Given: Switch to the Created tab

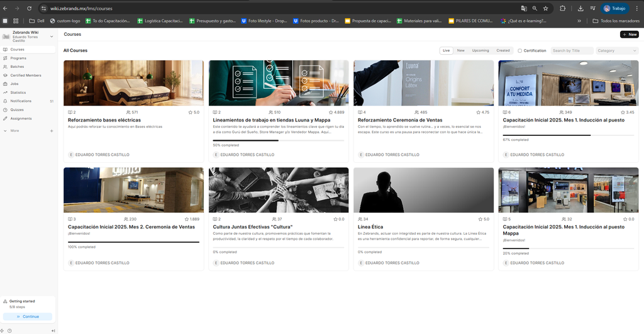Looking at the screenshot, I should click(502, 50).
